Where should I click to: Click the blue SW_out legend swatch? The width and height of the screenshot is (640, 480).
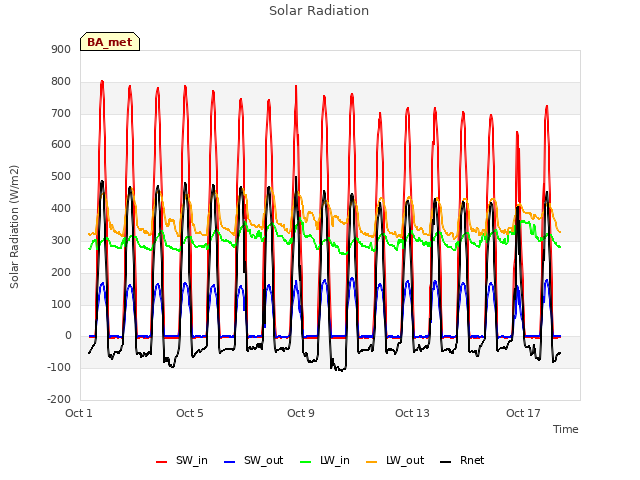pyautogui.click(x=230, y=462)
